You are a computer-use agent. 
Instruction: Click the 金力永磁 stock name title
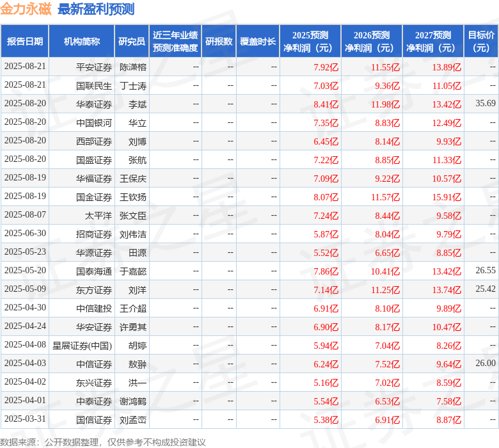point(26,9)
